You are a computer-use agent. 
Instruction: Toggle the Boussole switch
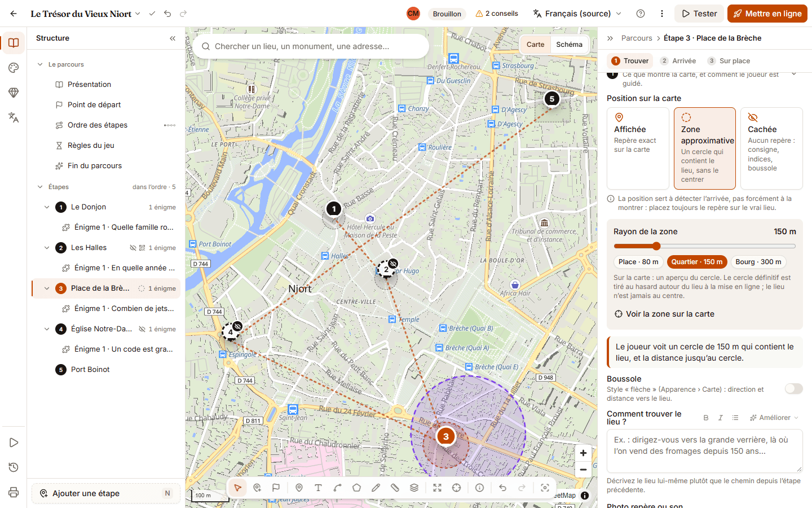click(794, 388)
